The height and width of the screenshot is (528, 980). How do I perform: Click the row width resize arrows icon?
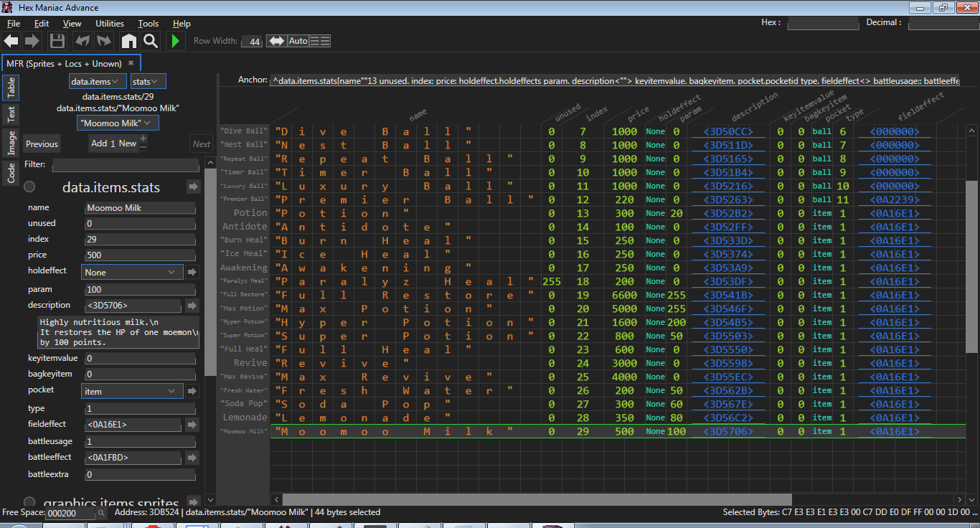coord(276,41)
